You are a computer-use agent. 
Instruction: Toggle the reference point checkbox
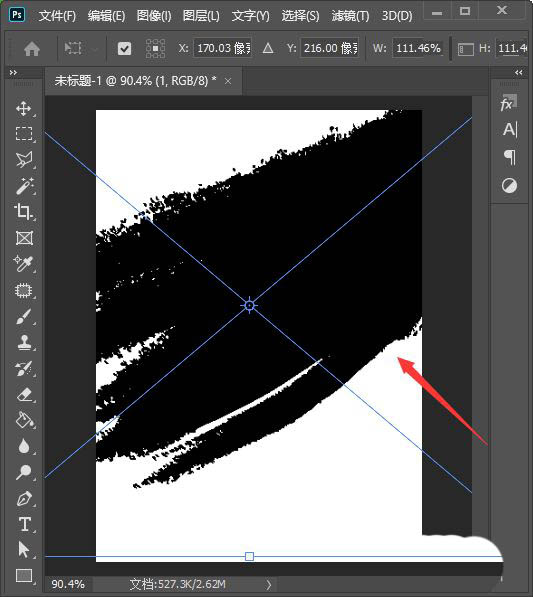[124, 48]
